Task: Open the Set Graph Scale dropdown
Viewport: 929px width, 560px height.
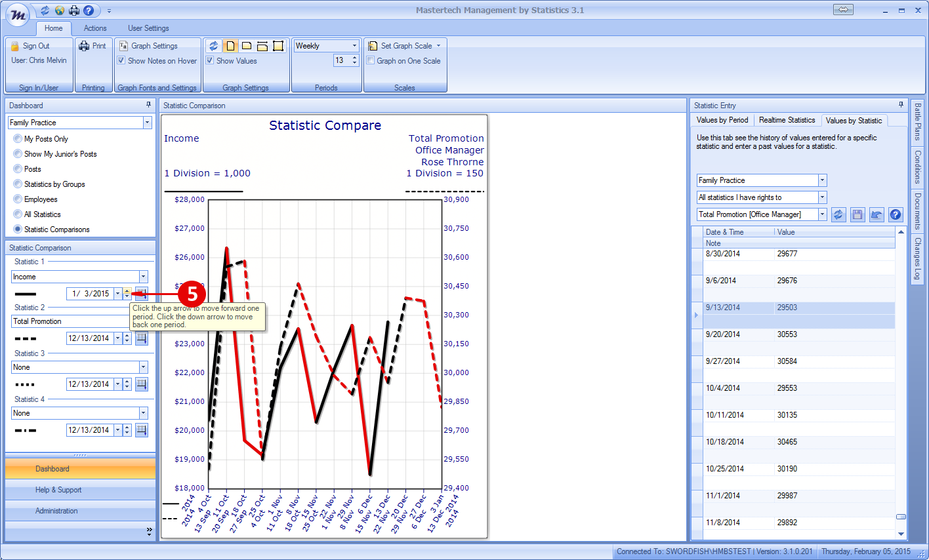Action: [405, 46]
